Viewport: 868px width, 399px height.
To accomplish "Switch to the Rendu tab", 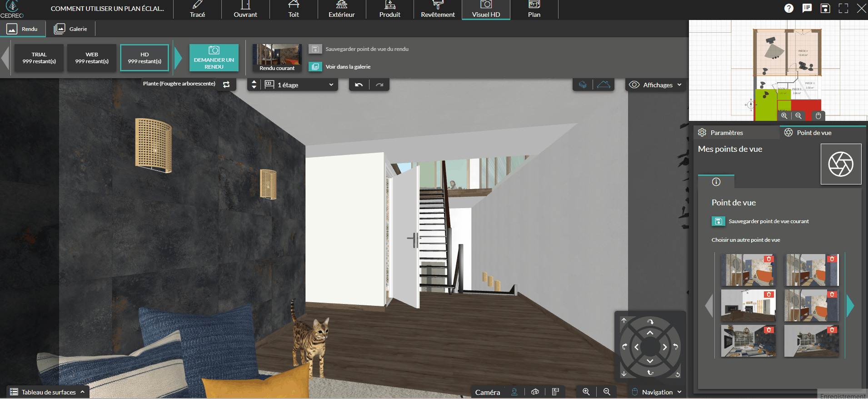I will pos(23,29).
